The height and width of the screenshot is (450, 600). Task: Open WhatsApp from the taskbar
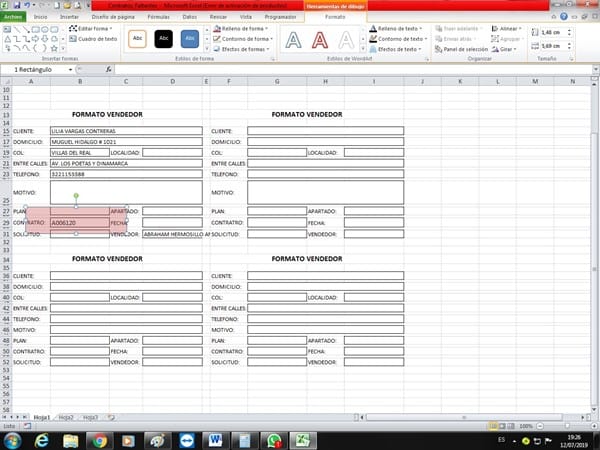click(x=274, y=441)
